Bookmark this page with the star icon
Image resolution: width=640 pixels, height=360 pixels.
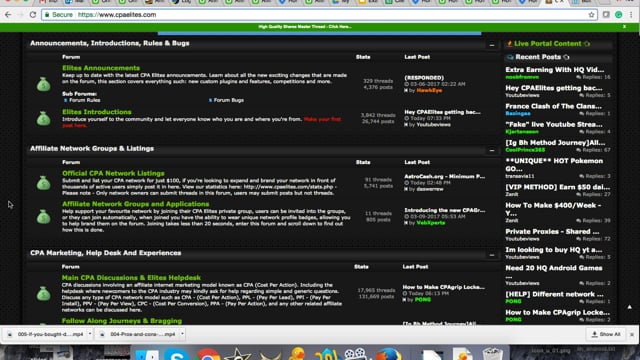click(591, 15)
